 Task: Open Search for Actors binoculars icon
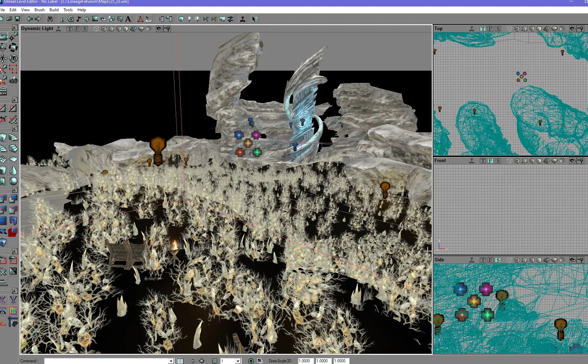50,19
